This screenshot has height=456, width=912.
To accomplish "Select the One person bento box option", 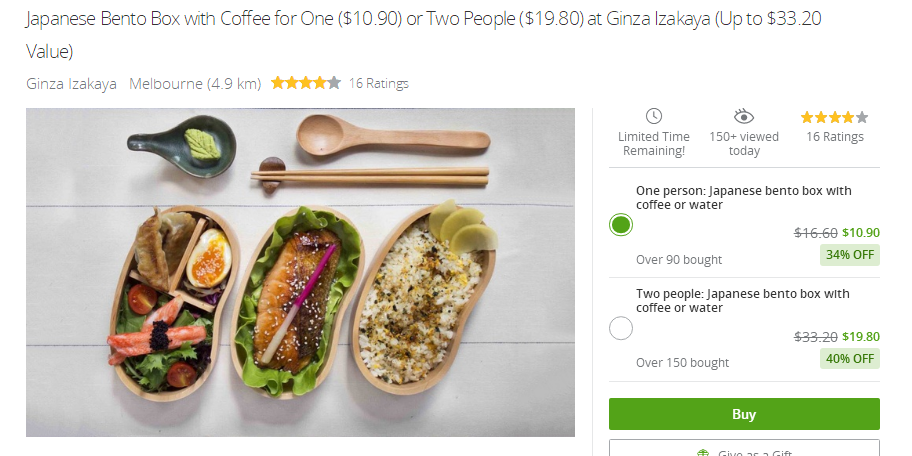I will (621, 225).
